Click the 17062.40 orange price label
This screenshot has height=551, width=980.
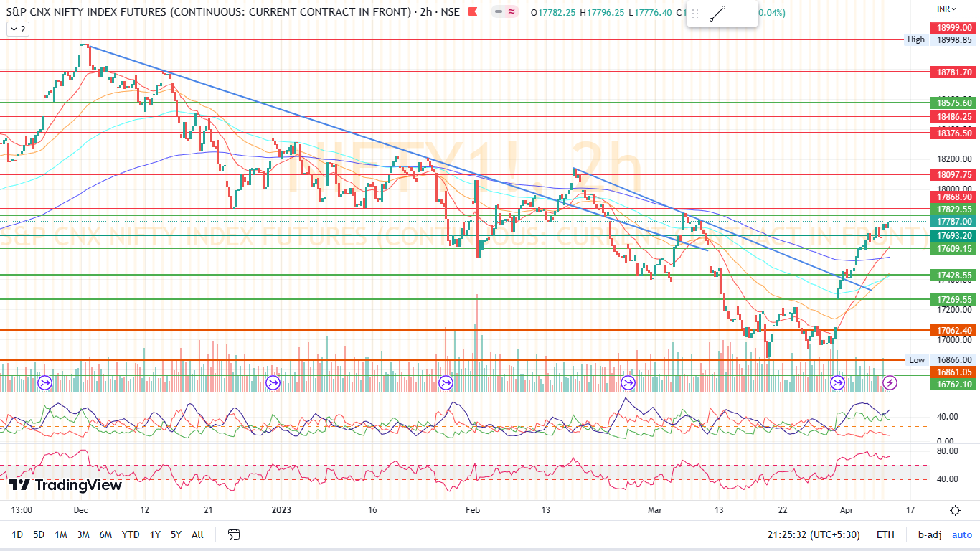[954, 330]
